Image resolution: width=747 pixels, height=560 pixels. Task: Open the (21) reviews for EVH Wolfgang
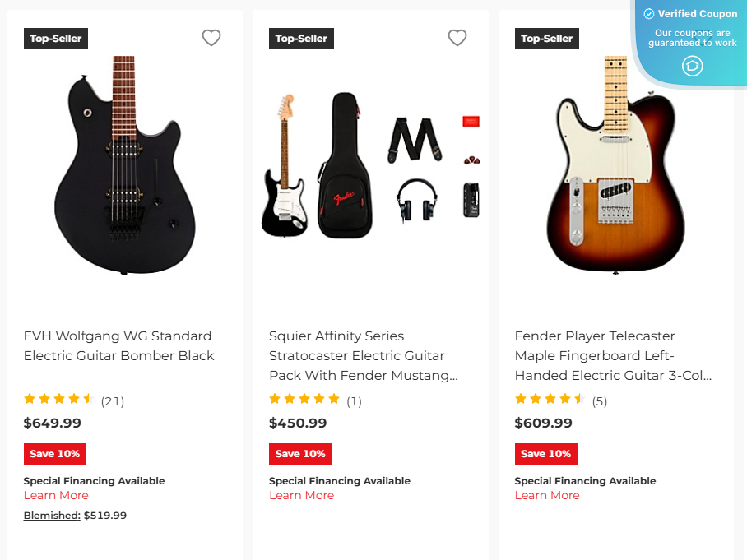point(114,401)
